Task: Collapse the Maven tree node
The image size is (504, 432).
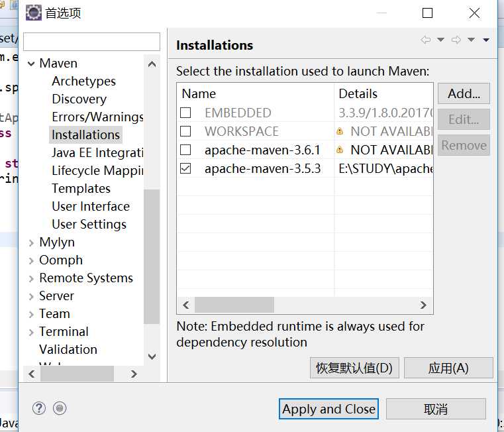Action: pos(31,64)
